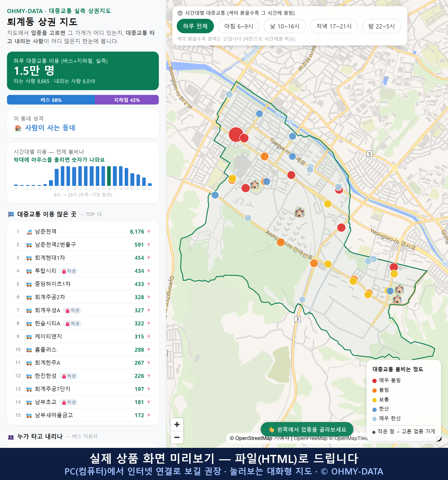Click the 한산 legend entry
448x480 pixels.
coord(381,409)
